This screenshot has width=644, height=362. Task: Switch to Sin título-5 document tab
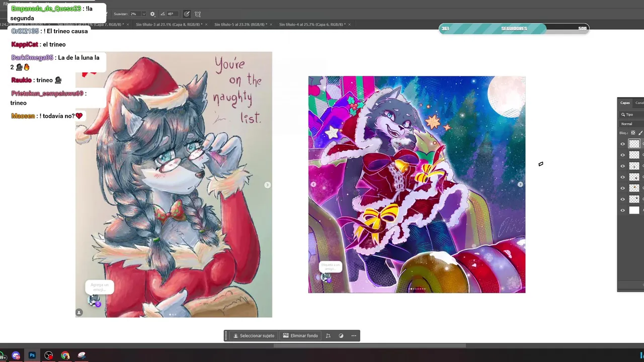pyautogui.click(x=240, y=24)
